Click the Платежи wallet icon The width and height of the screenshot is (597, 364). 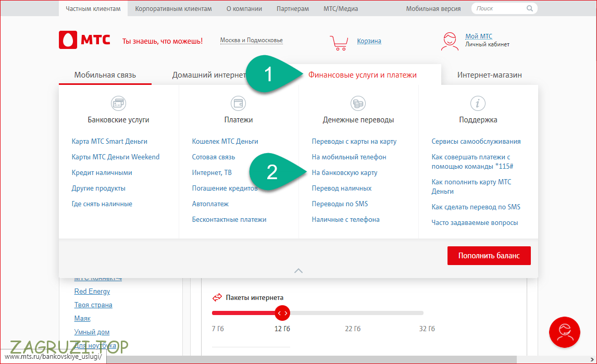pos(239,103)
